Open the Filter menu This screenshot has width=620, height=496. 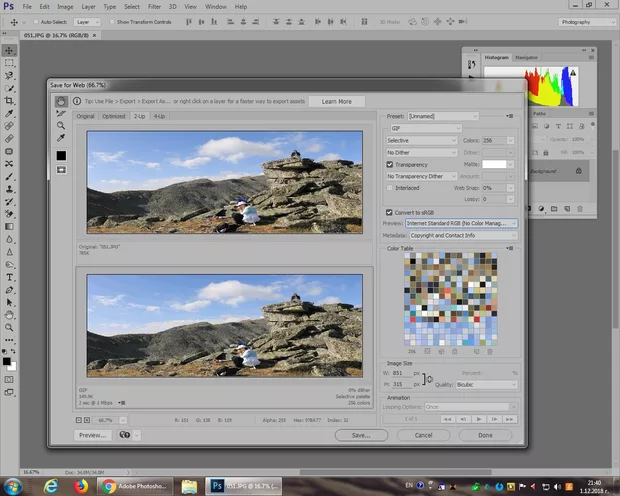point(154,6)
